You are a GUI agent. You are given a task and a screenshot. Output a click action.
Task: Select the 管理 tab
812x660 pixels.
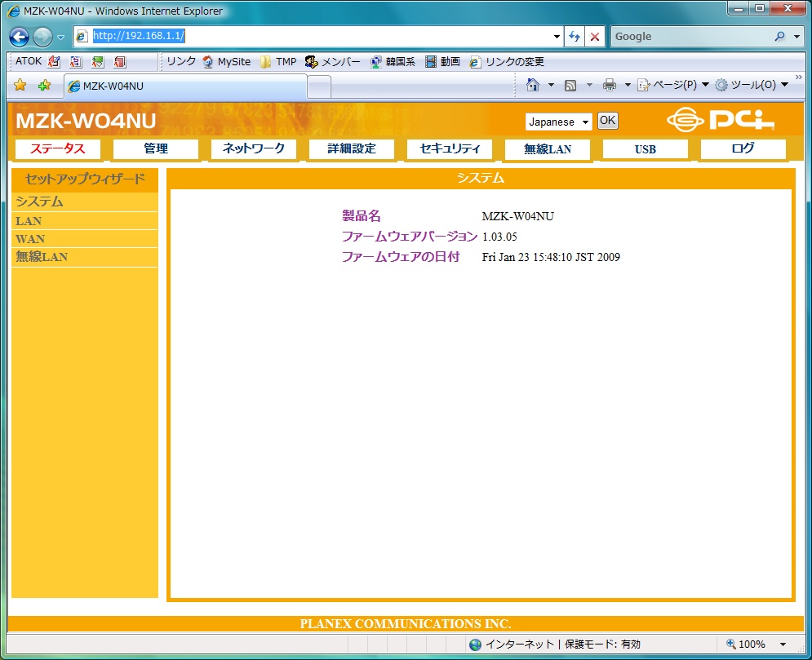point(155,149)
